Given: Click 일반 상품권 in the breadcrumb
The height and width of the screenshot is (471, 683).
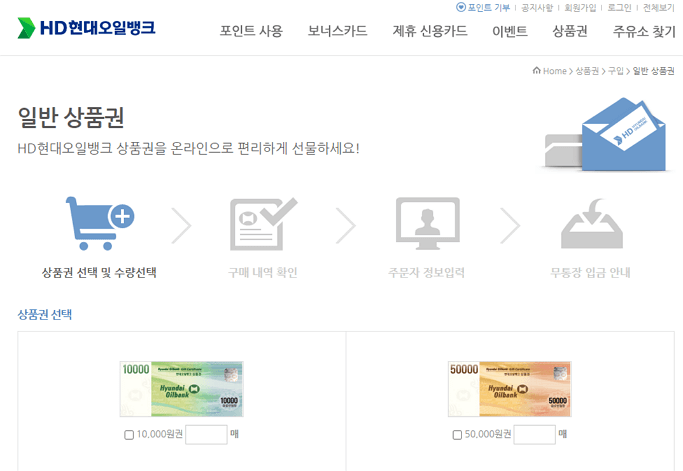Looking at the screenshot, I should coord(653,71).
